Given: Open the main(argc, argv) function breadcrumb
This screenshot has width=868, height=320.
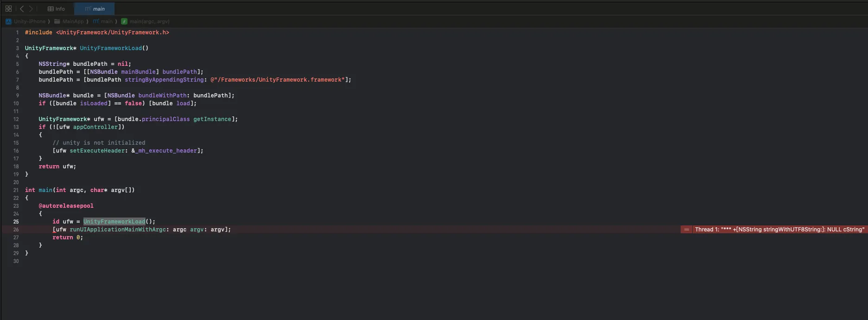Looking at the screenshot, I should [146, 21].
